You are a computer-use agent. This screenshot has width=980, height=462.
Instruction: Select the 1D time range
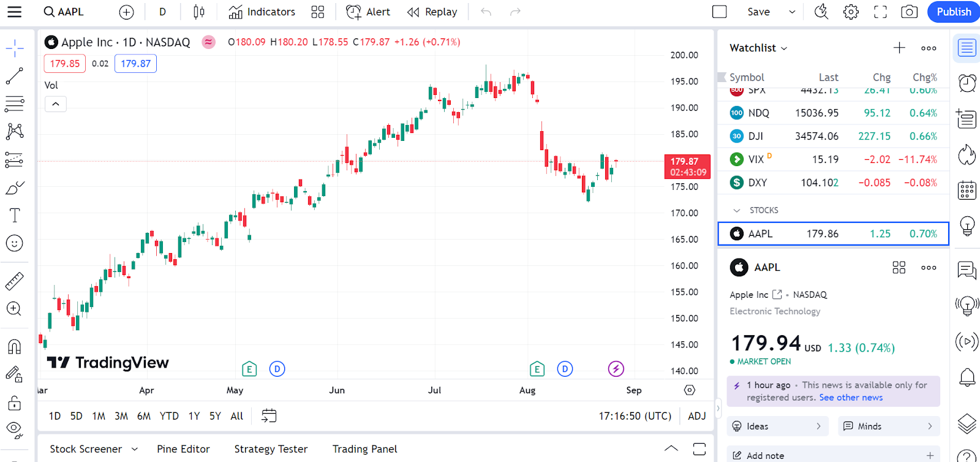[x=55, y=416]
